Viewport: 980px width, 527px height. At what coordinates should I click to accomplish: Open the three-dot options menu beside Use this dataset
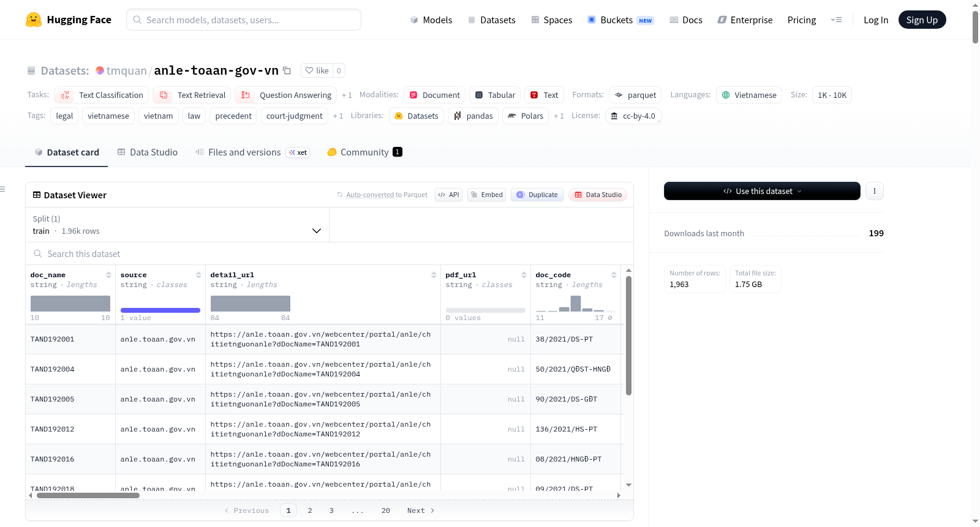875,191
